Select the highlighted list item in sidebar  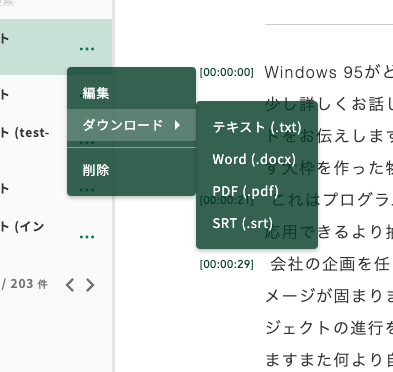pos(56,47)
